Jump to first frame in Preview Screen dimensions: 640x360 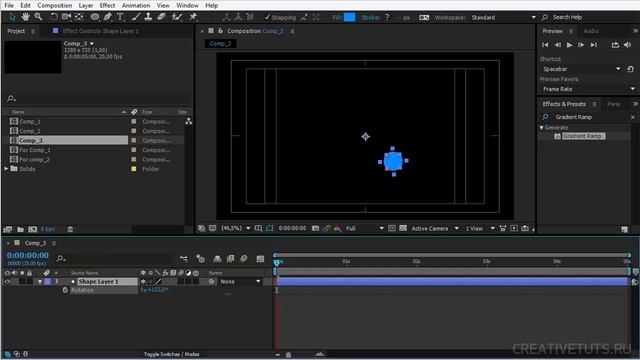545,45
